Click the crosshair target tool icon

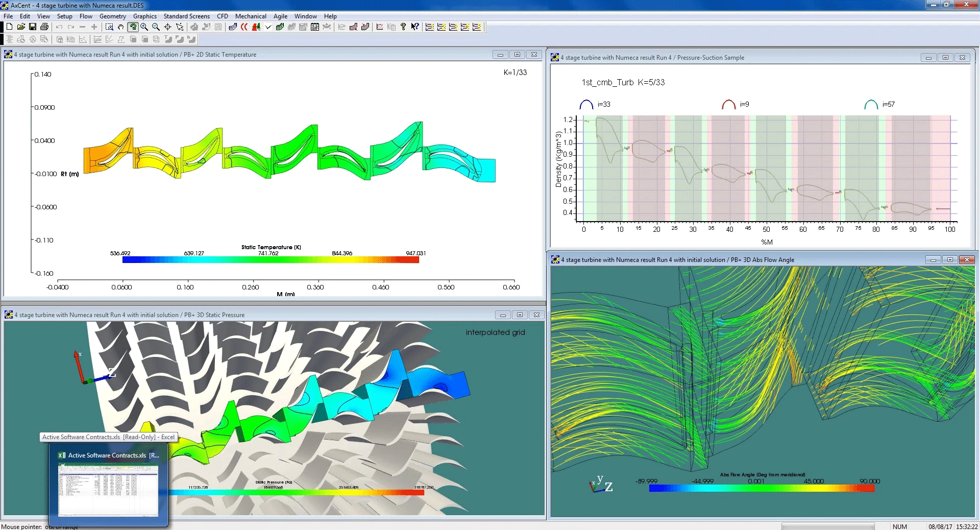168,27
